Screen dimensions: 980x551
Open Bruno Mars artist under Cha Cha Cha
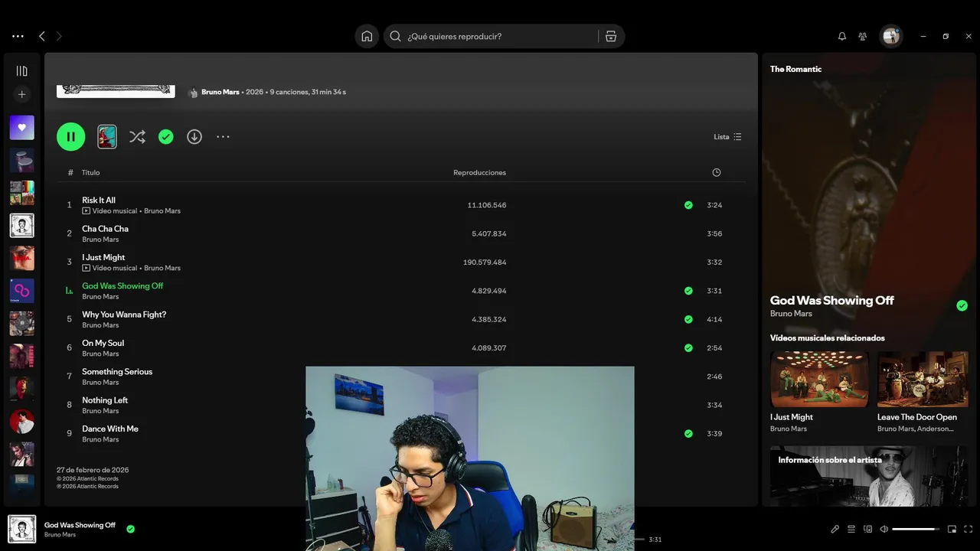point(100,240)
